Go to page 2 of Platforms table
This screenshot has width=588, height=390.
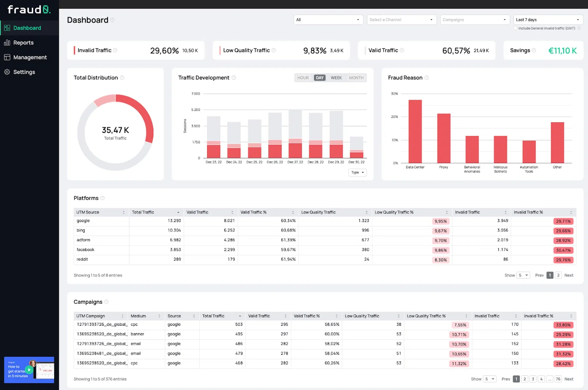[558, 275]
